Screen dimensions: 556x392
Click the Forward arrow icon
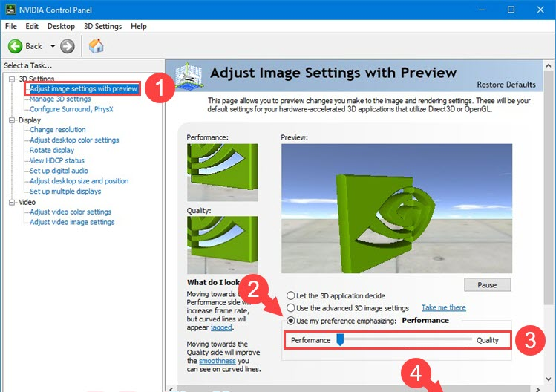pyautogui.click(x=68, y=46)
